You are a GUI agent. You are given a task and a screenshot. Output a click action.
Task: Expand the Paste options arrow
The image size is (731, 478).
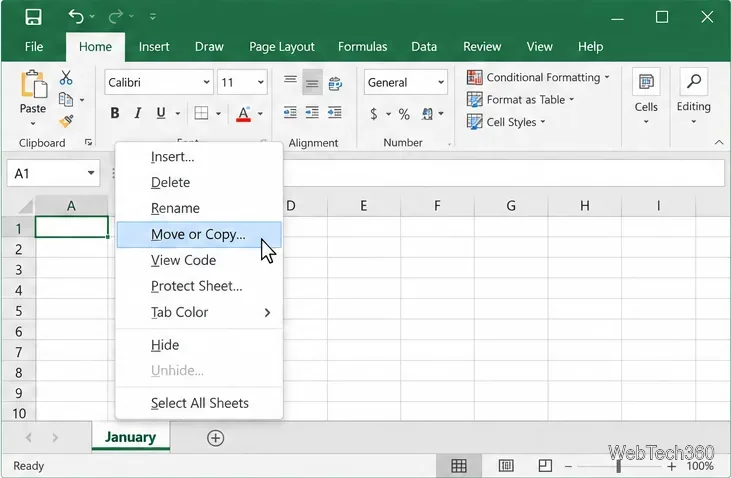pos(33,124)
